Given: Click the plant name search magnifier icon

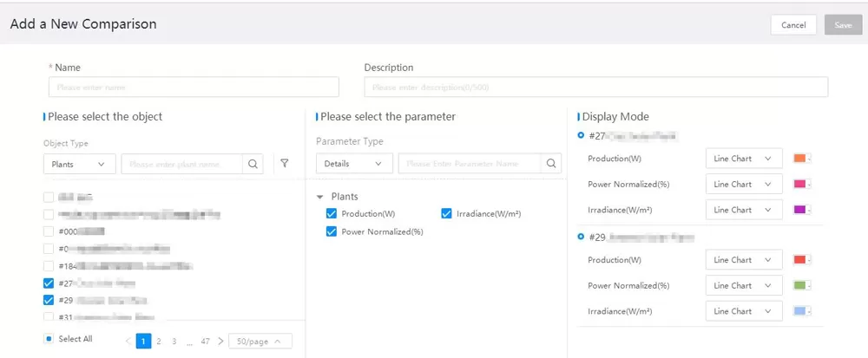Looking at the screenshot, I should [x=253, y=163].
